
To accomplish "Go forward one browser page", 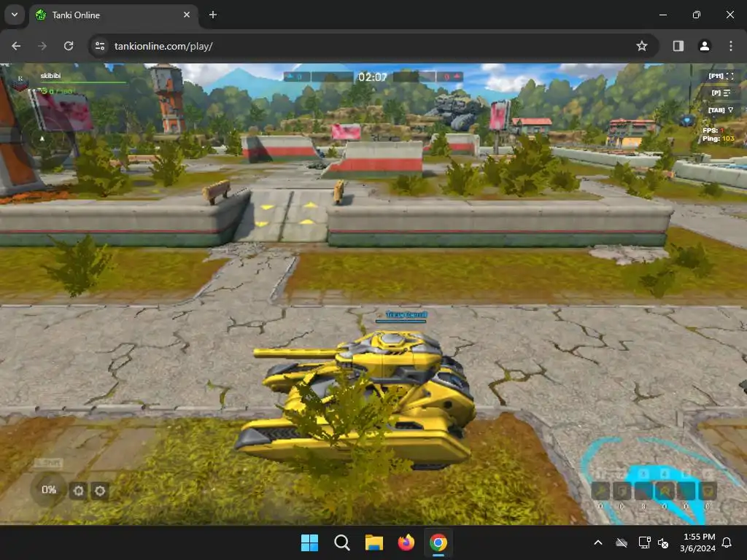I will click(42, 46).
